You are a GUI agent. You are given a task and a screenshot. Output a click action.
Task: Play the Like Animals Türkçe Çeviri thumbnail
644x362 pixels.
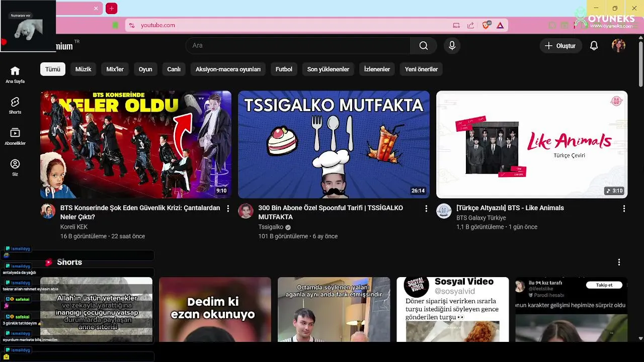(532, 144)
